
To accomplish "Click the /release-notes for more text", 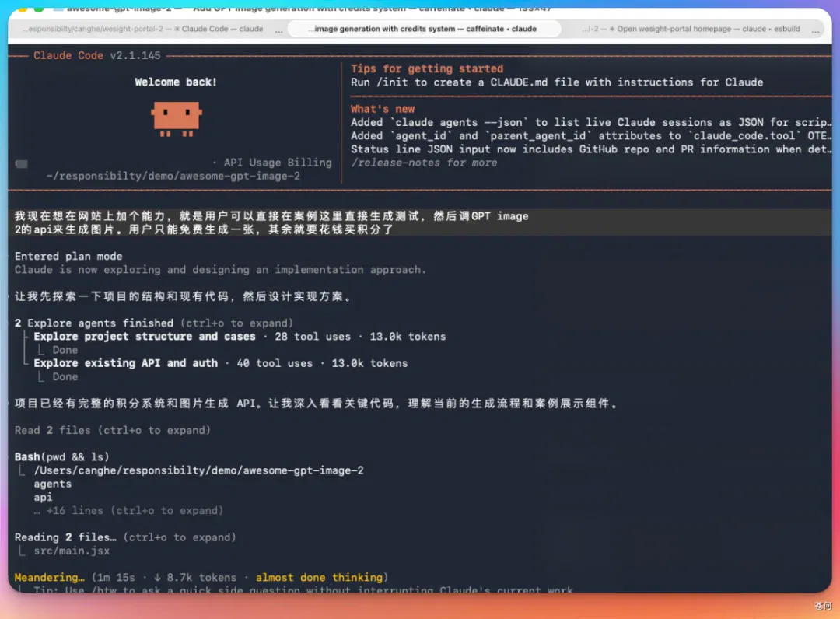I will [x=424, y=163].
